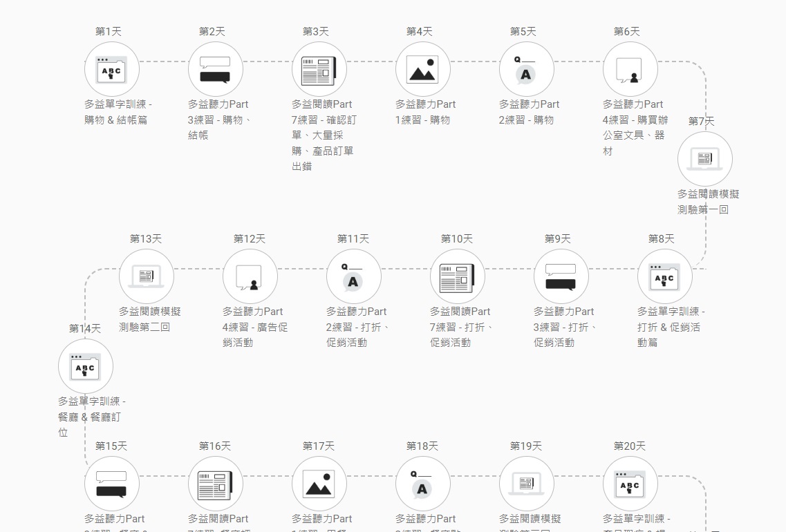Open the Day 10 reading Part 7 icon
Screen dimensions: 786x532
point(458,276)
